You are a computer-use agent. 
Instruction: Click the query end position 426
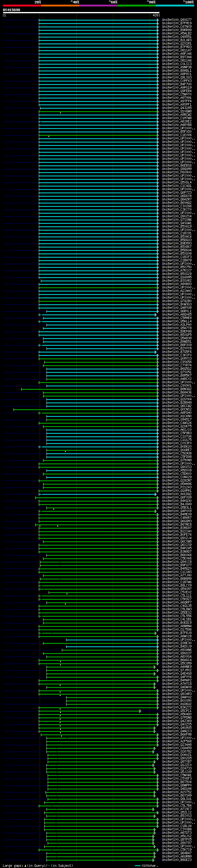[155, 15]
